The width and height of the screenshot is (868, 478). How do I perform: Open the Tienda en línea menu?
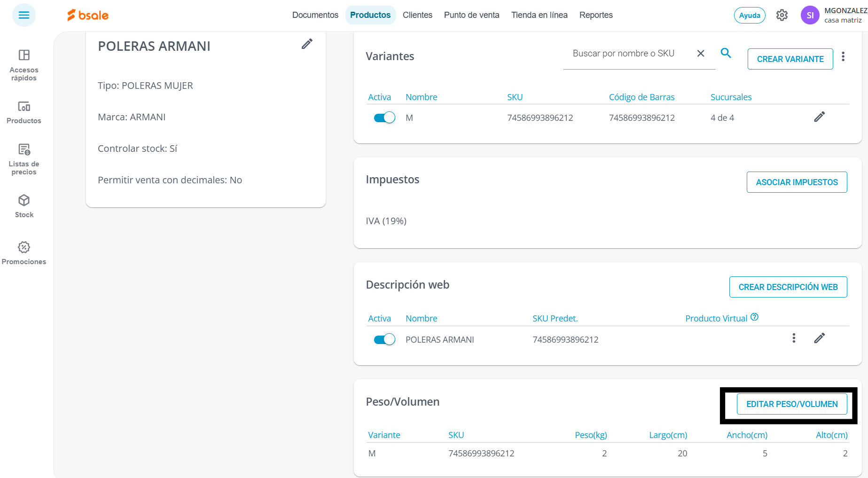pyautogui.click(x=540, y=15)
